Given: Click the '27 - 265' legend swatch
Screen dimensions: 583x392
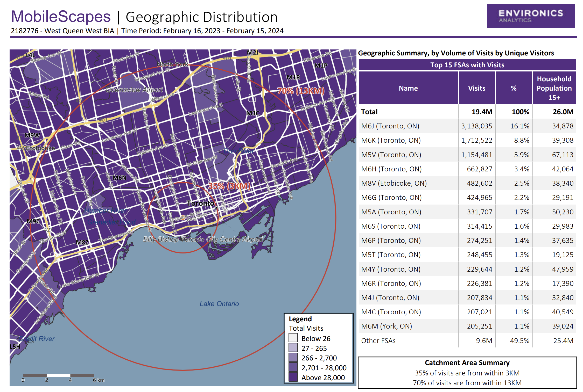Looking at the screenshot, I should [293, 347].
